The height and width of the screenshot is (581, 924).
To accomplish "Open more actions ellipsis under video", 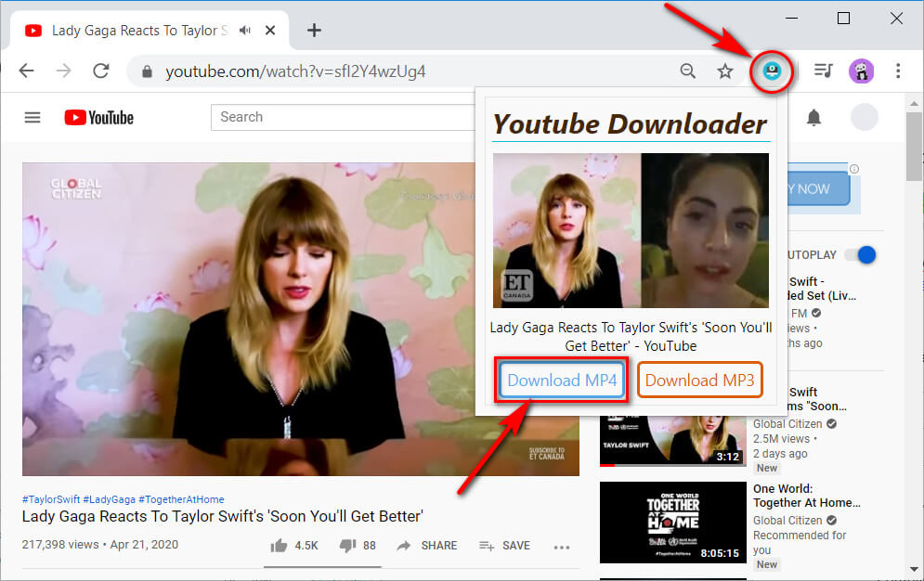I will (x=562, y=548).
